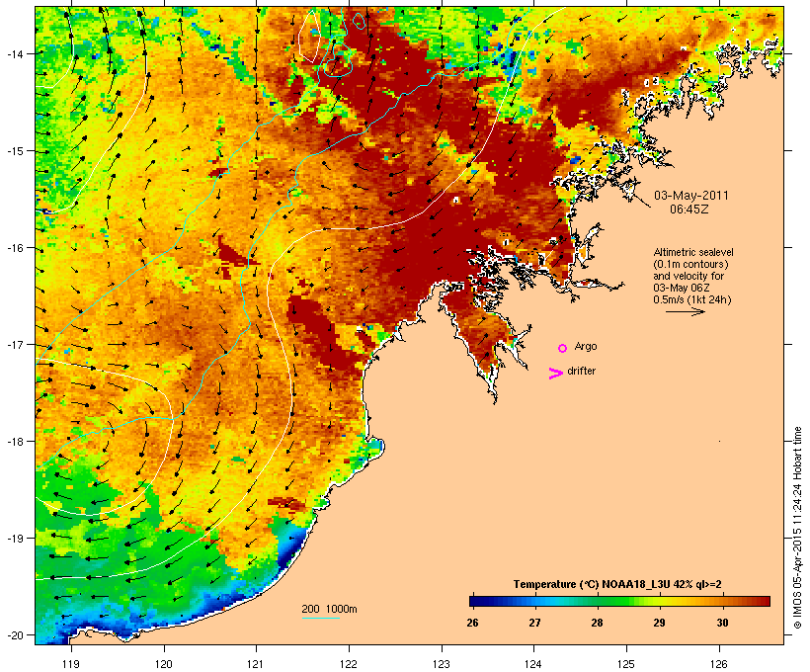
Task: Click the date text 03-May-2011
Action: coord(691,196)
